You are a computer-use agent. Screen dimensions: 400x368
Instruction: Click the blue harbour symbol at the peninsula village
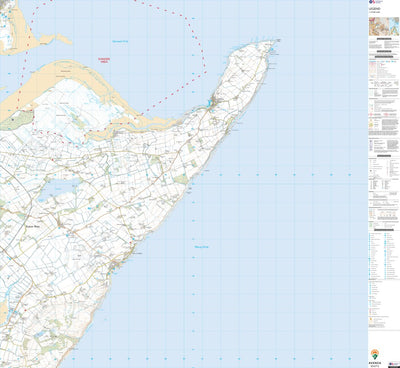tap(210, 103)
